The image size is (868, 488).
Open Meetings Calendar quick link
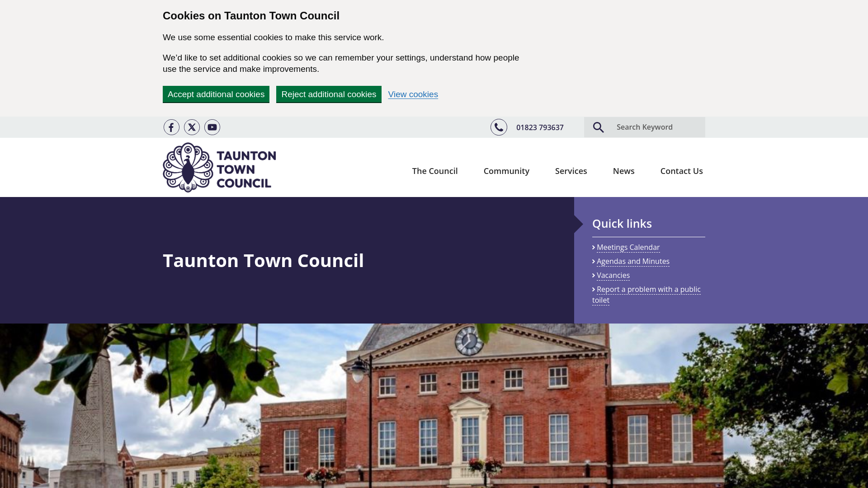628,248
